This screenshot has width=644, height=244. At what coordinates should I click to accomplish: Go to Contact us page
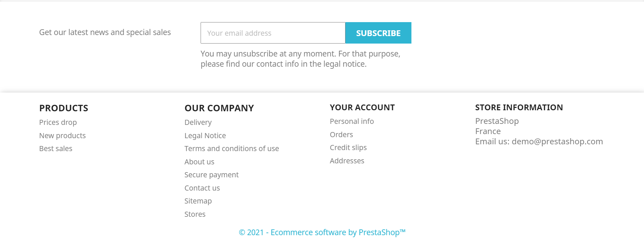(x=202, y=188)
